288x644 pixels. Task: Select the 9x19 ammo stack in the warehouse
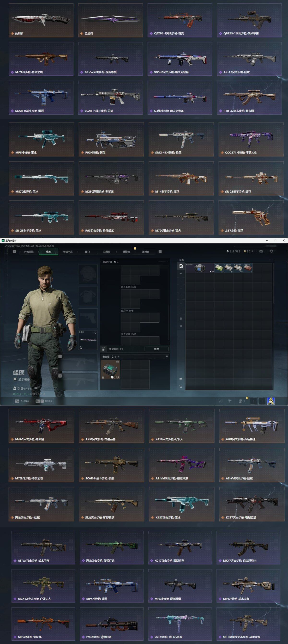click(219, 268)
